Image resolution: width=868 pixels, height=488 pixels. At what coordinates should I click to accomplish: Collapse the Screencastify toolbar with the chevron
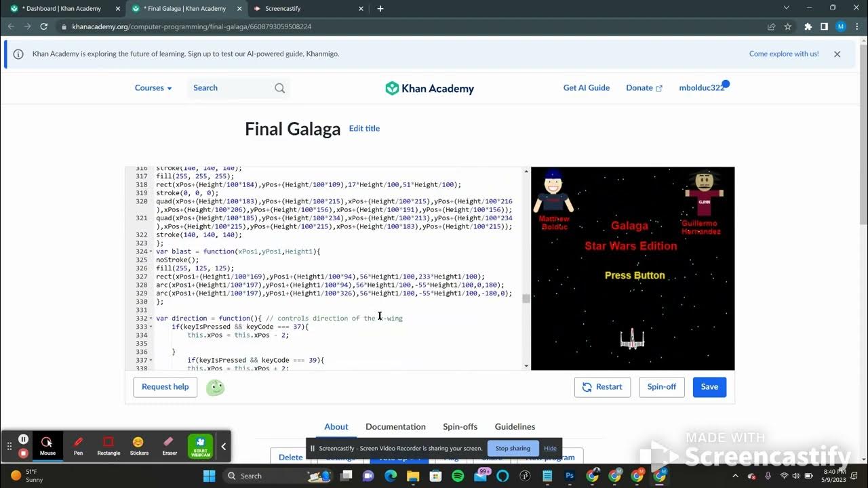tap(223, 447)
